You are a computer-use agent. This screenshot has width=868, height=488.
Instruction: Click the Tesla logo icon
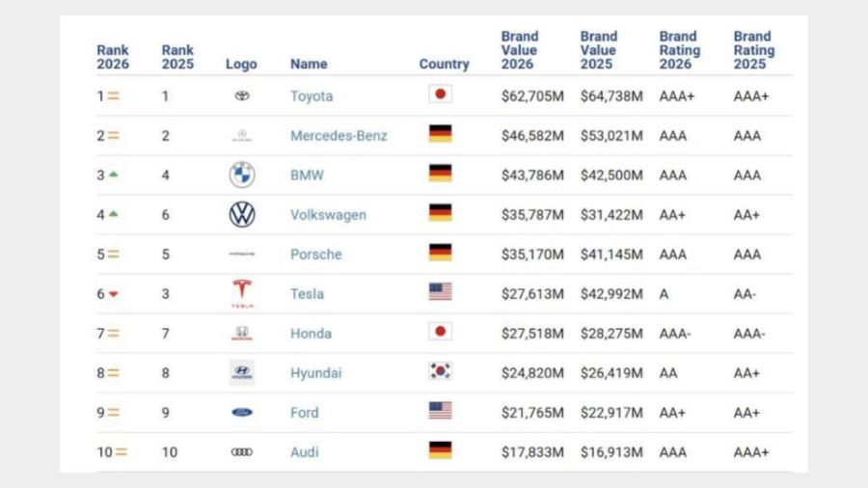pos(242,292)
